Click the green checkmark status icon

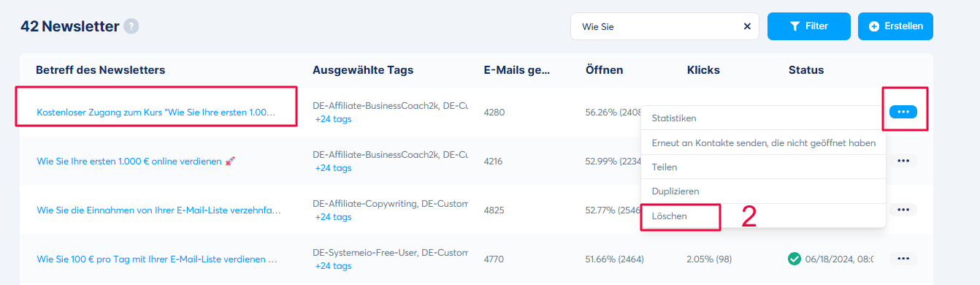795,259
